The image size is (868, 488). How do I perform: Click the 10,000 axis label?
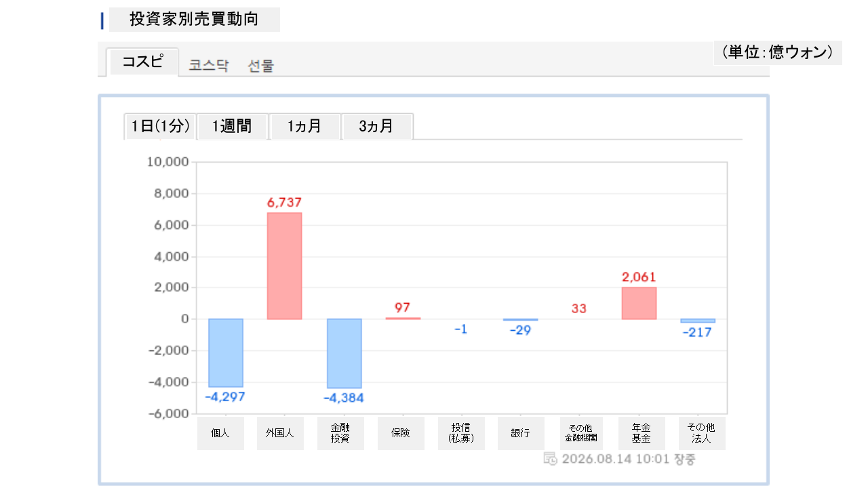(x=167, y=162)
